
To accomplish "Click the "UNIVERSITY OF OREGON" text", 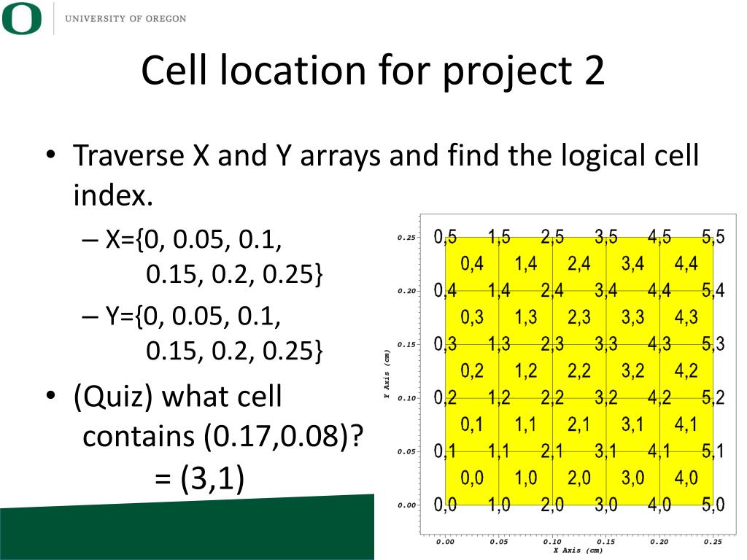I will coord(125,18).
